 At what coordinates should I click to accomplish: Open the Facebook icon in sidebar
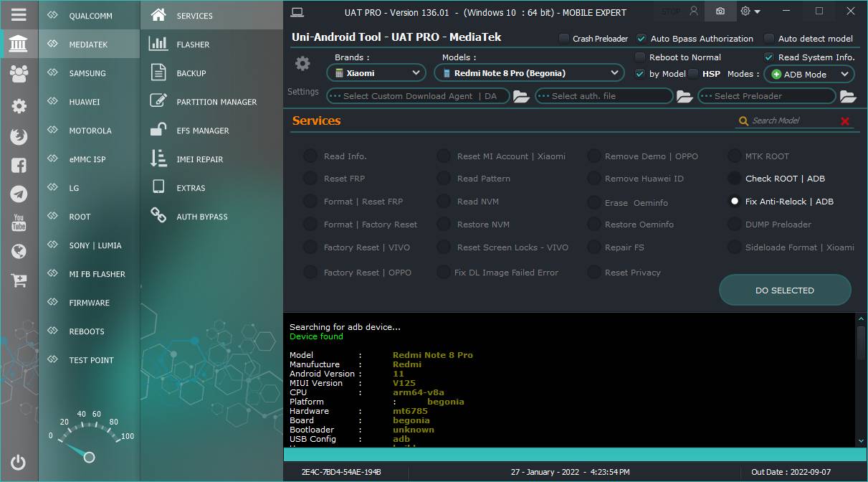click(19, 165)
